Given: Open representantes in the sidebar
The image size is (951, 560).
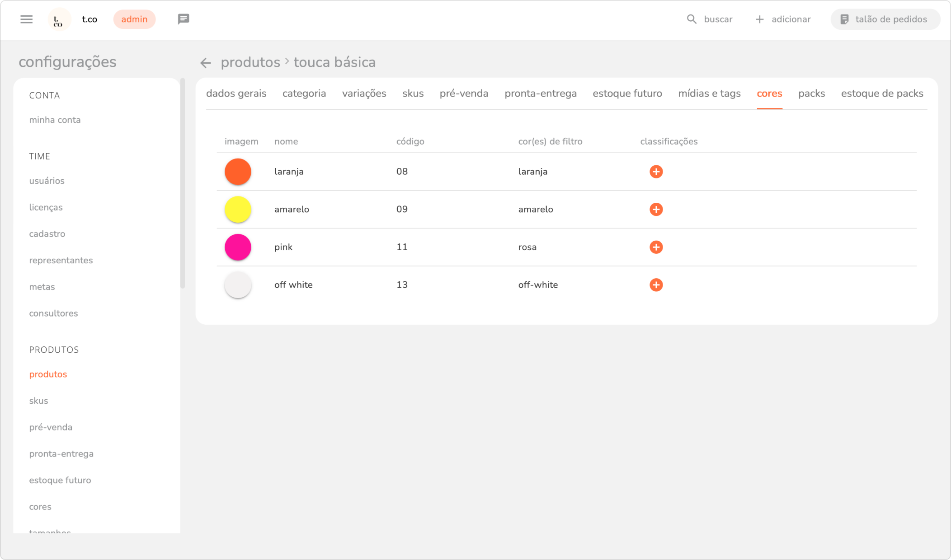Looking at the screenshot, I should (x=61, y=261).
